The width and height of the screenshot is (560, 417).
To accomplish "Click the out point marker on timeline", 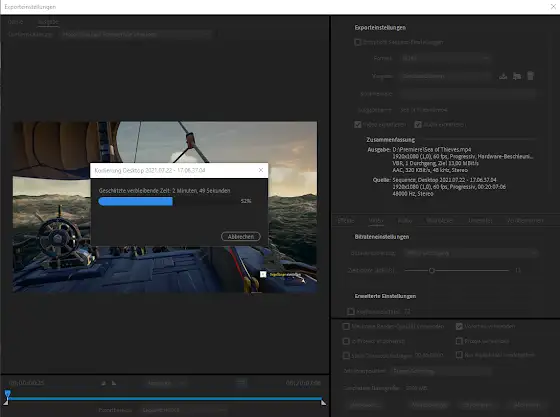I will [323, 403].
